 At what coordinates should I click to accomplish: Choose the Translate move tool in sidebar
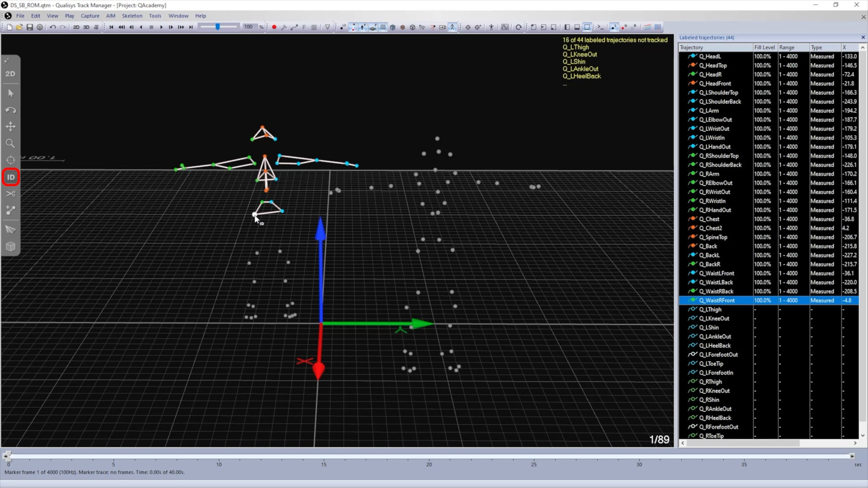(10, 127)
